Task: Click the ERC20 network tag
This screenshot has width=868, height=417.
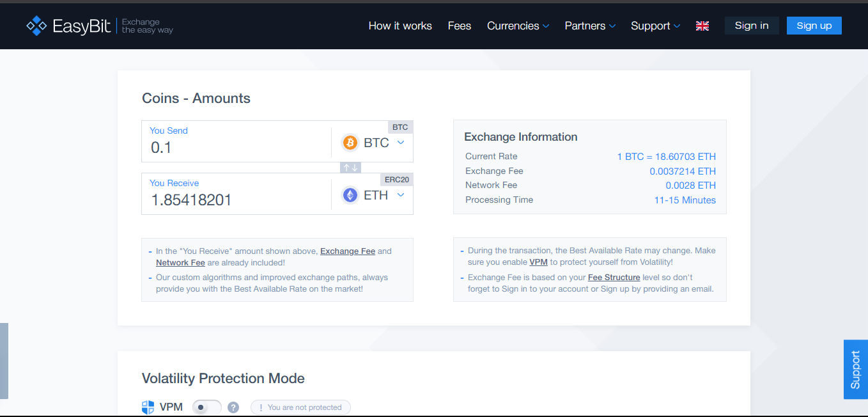Action: [397, 180]
